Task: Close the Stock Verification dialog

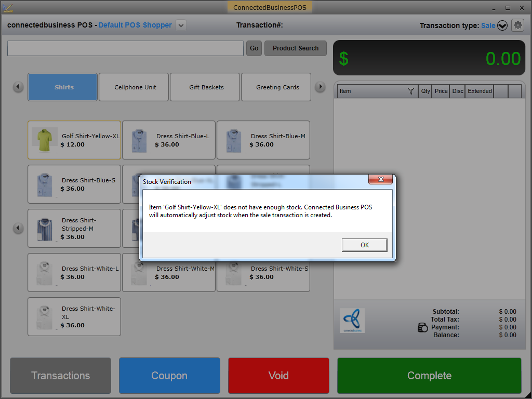Action: click(381, 179)
